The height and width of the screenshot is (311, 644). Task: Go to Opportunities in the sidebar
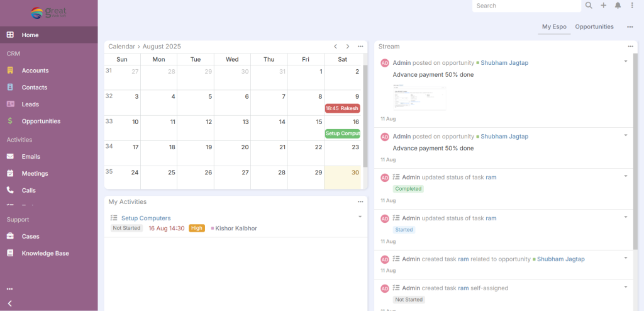(41, 121)
